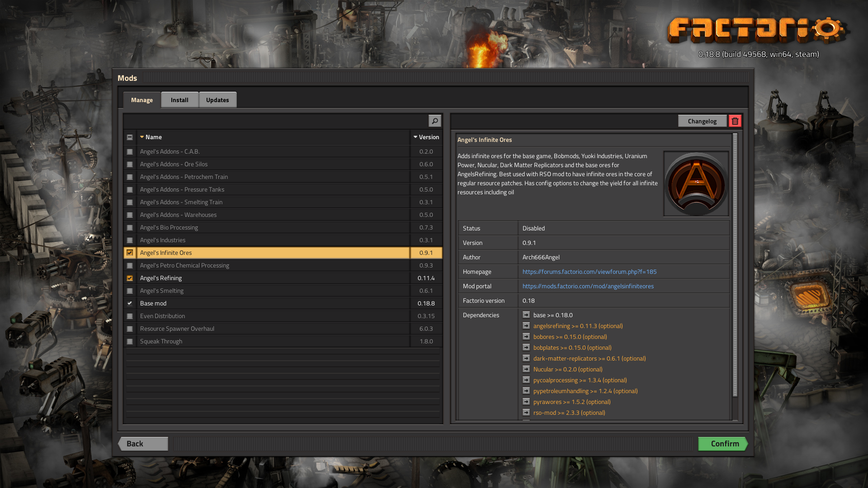The image size is (868, 488).
Task: Click the Disabled status value
Action: (x=533, y=228)
